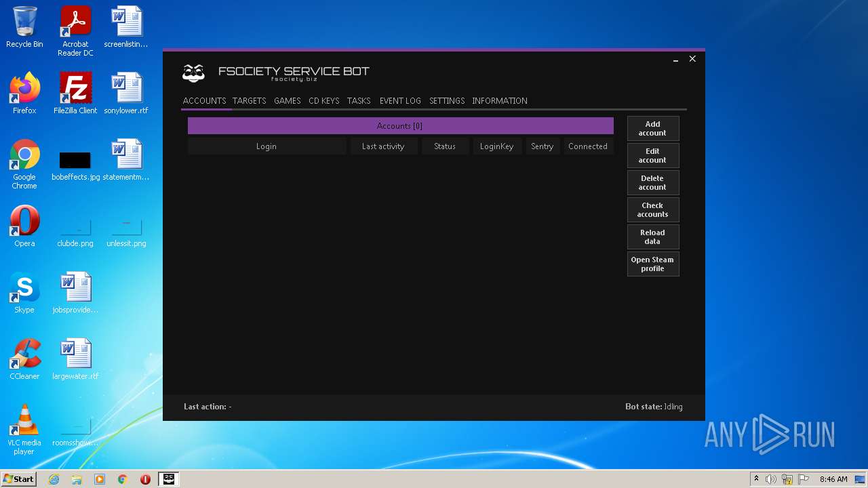Launch CCleaner from the desktop
This screenshot has height=488, width=868.
click(24, 359)
